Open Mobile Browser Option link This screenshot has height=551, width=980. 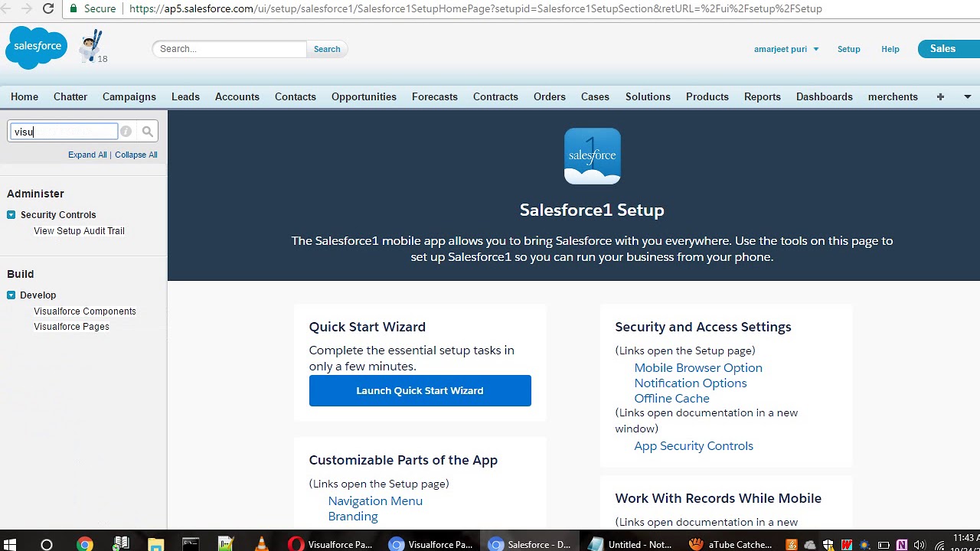[x=698, y=368]
